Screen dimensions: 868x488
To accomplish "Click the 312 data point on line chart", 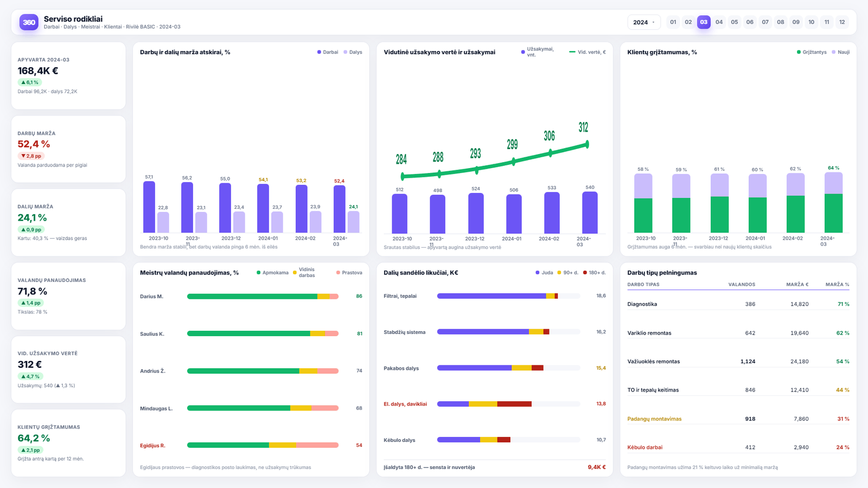I will (x=587, y=144).
